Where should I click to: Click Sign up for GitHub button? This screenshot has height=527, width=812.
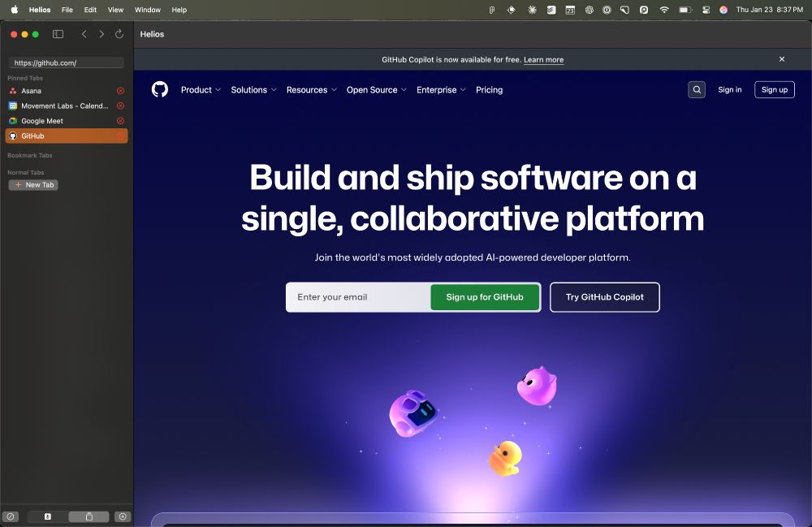coord(485,297)
